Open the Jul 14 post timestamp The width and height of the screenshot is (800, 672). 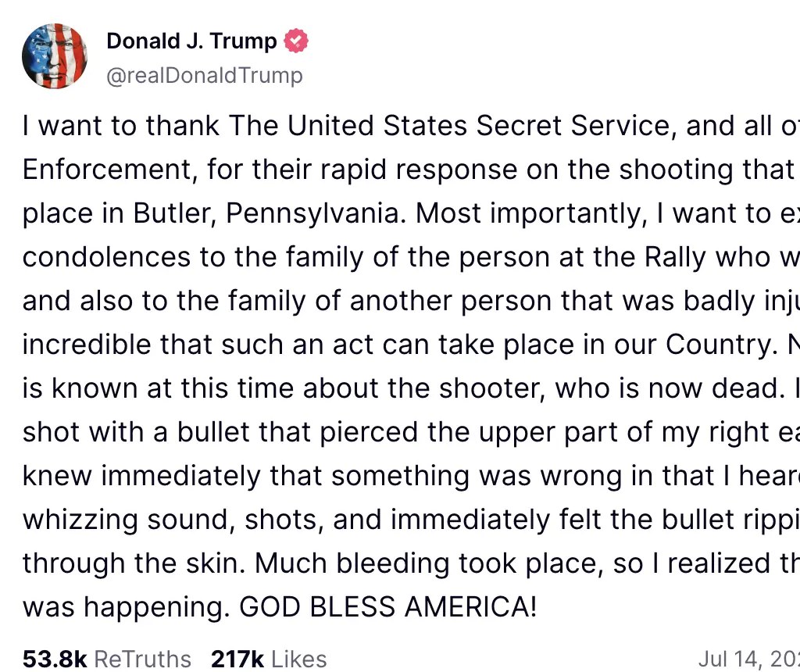click(748, 659)
